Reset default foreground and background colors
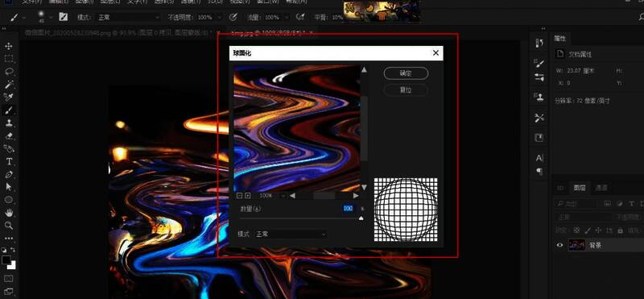This screenshot has width=644, height=299. 4,249
